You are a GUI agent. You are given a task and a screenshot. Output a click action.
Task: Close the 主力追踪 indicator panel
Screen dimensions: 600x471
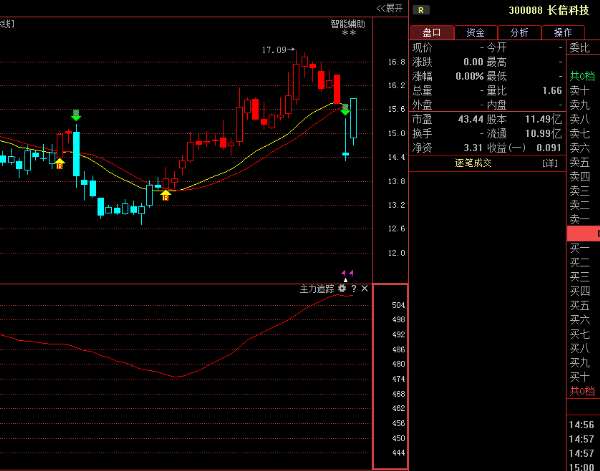pyautogui.click(x=364, y=288)
